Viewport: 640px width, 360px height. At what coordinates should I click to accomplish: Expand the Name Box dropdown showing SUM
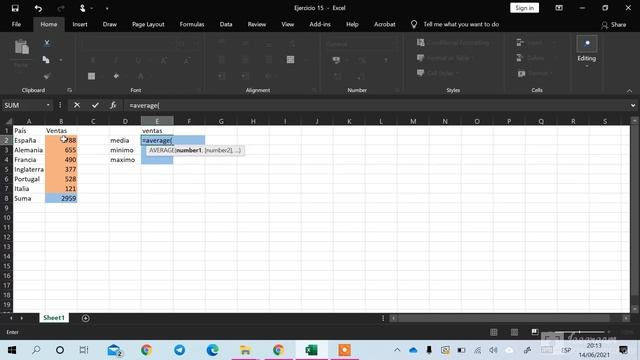(x=48, y=105)
